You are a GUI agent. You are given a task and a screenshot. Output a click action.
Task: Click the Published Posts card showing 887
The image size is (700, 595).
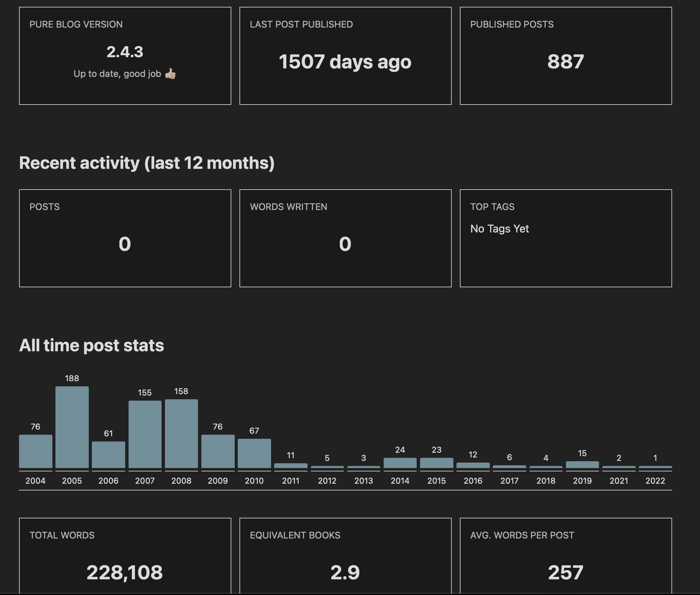pos(565,54)
